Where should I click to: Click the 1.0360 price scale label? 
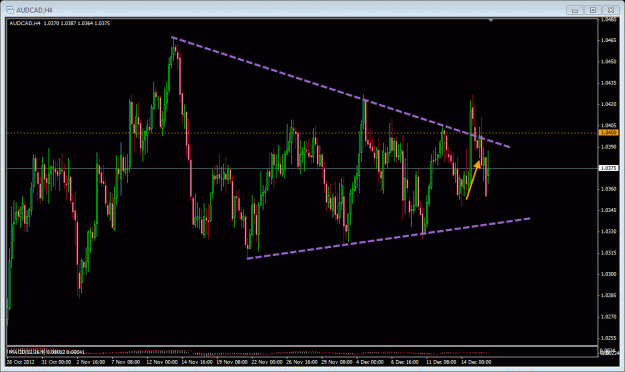[x=608, y=189]
